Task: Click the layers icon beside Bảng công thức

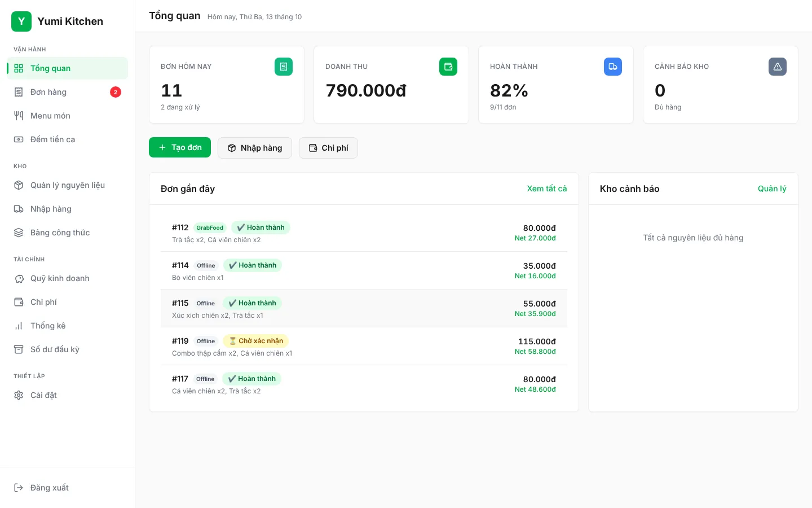Action: click(x=19, y=233)
